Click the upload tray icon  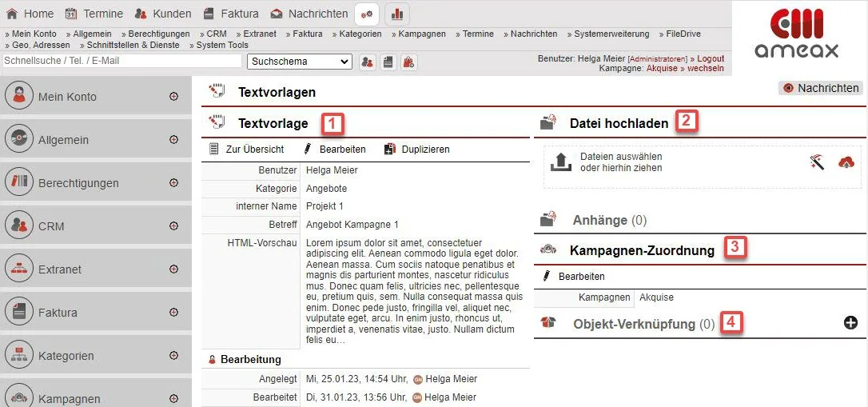pos(562,162)
